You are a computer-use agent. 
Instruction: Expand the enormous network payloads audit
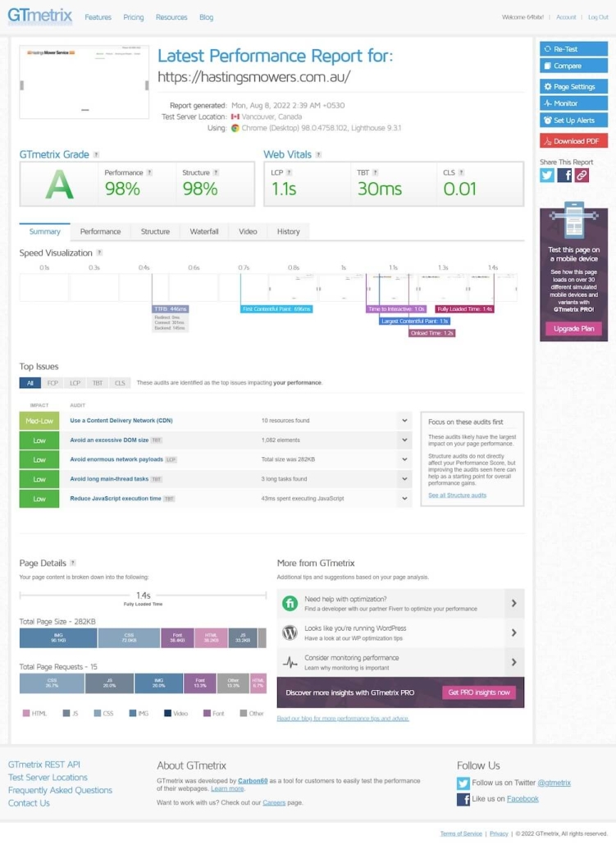[404, 459]
